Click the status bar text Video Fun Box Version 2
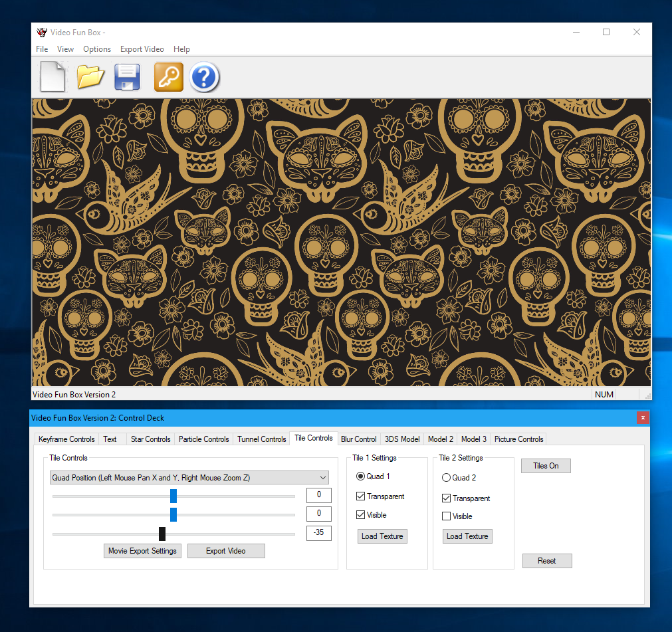Screen dimensions: 672x632 coord(74,395)
